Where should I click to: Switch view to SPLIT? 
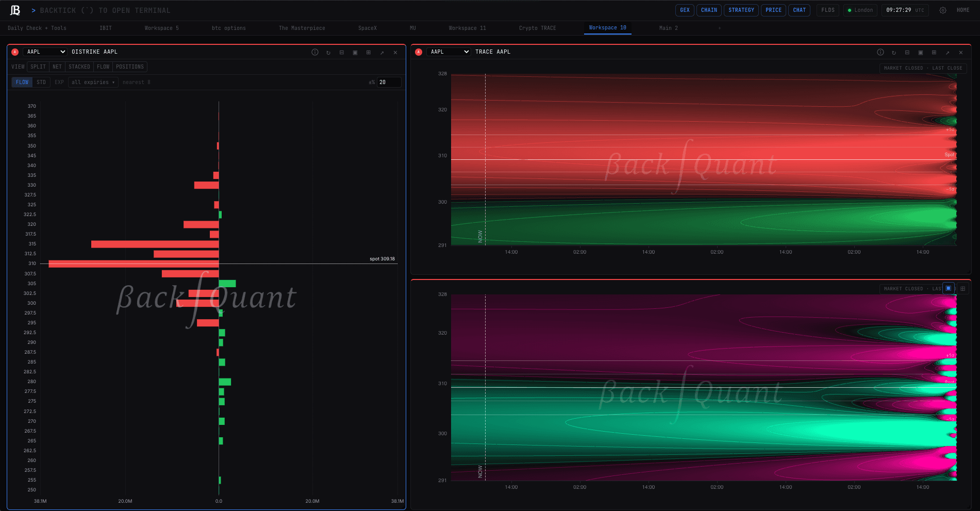[x=38, y=67]
